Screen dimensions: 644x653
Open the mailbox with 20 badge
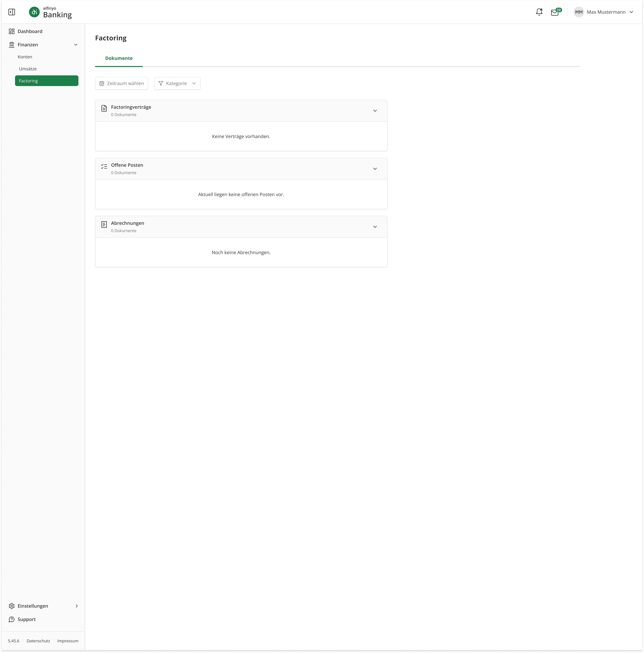tap(555, 13)
